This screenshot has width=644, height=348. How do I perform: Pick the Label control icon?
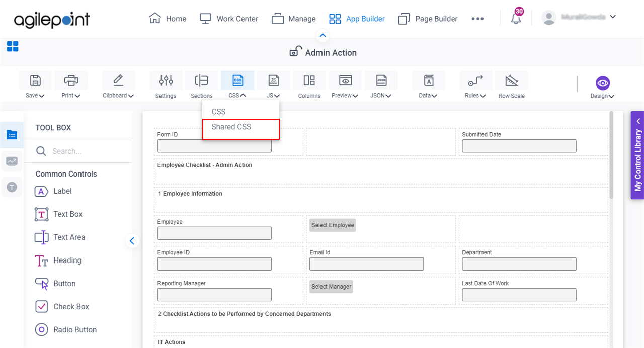pyautogui.click(x=41, y=191)
